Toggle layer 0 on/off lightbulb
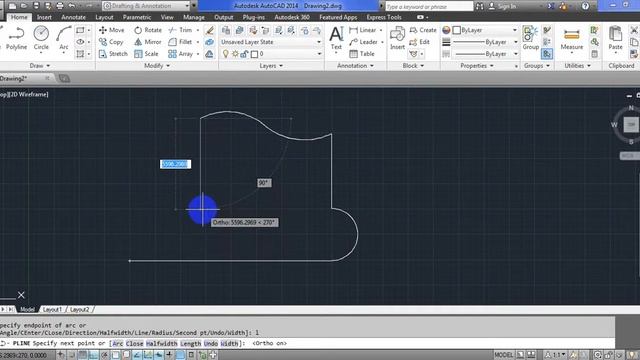The image size is (640, 360). [x=225, y=54]
